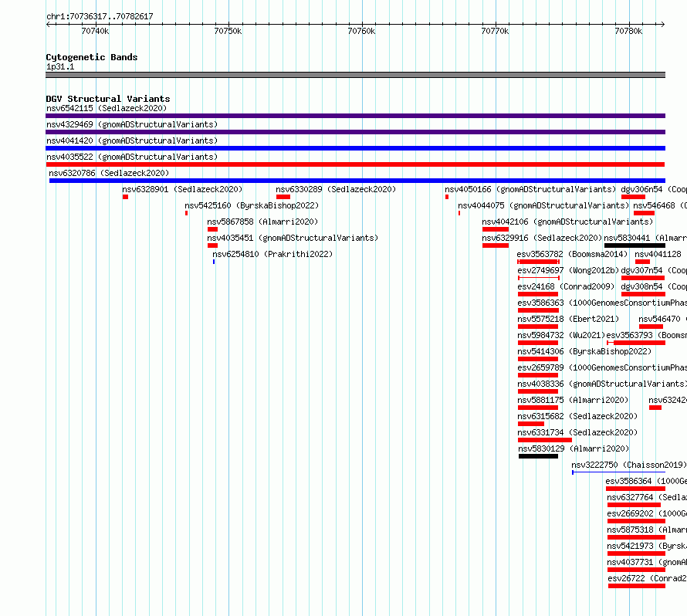This screenshot has width=687, height=616.
Task: Click the blue bar under nsv4041420
Action: pyautogui.click(x=355, y=148)
